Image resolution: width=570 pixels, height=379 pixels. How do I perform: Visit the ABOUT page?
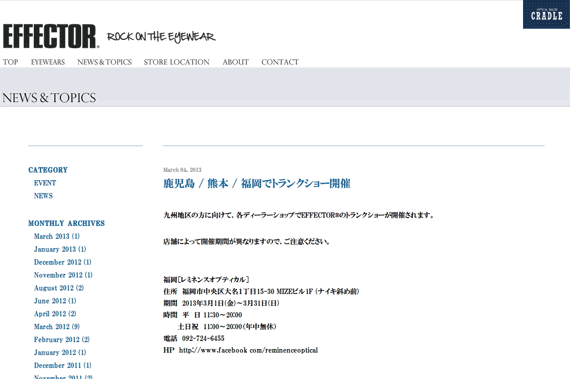(x=236, y=62)
